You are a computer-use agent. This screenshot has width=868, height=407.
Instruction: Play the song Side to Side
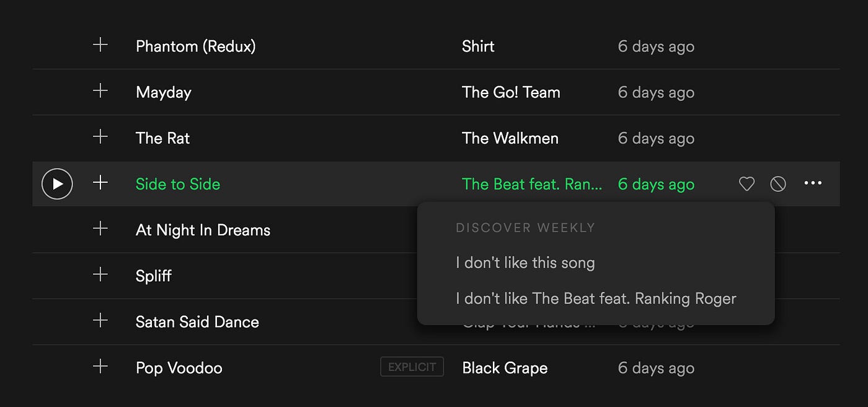point(57,184)
